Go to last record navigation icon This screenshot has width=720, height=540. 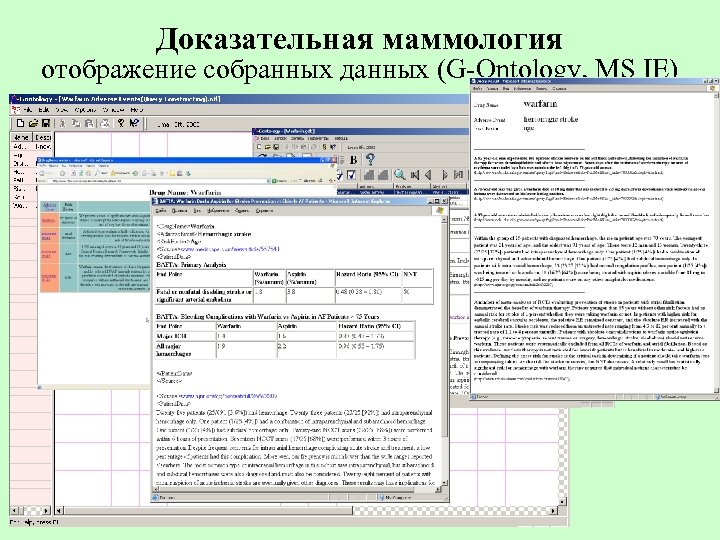click(458, 175)
